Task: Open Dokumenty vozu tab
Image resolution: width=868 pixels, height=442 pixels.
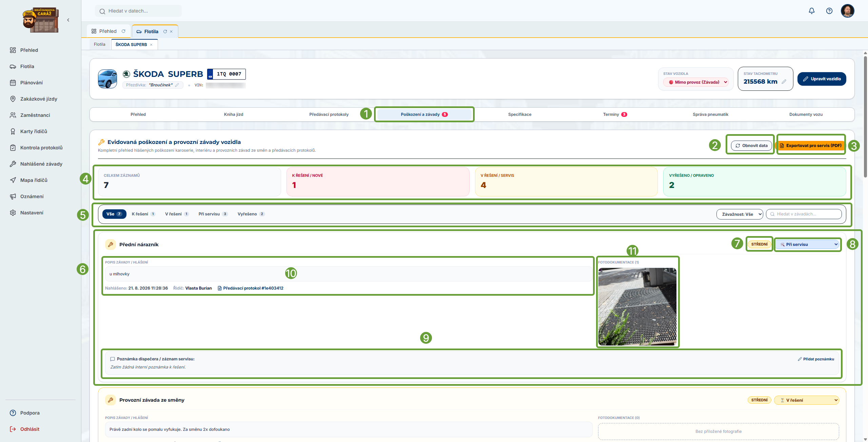Action: click(806, 114)
